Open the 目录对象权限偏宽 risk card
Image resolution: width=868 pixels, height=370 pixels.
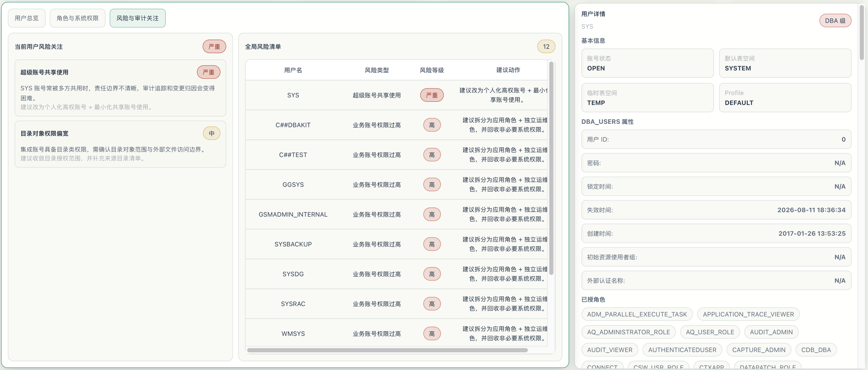tap(120, 144)
